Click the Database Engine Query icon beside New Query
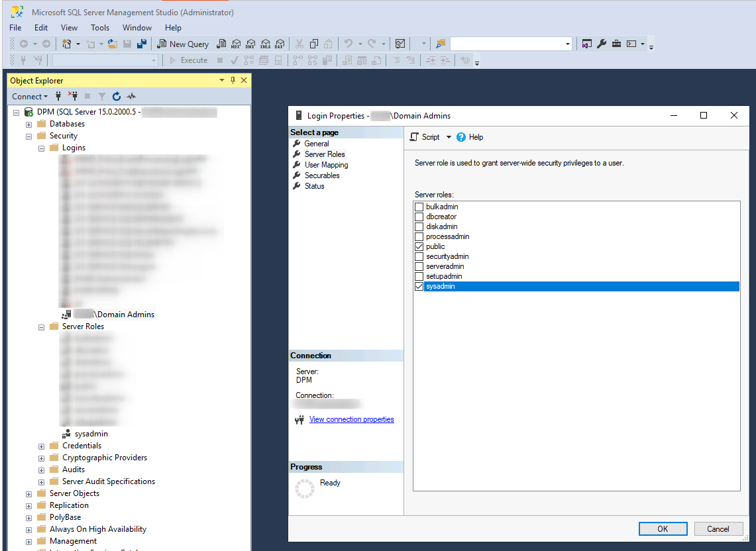Screen dimensions: 756x551 point(221,44)
